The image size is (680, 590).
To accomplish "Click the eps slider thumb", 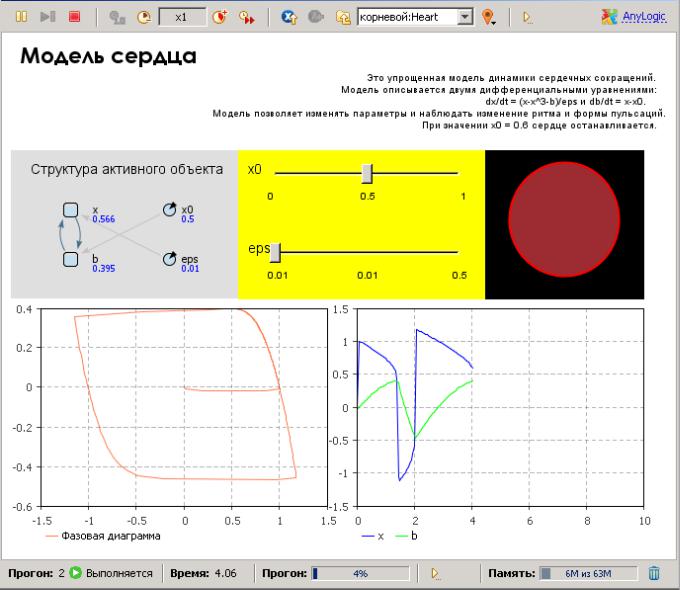I will point(275,252).
